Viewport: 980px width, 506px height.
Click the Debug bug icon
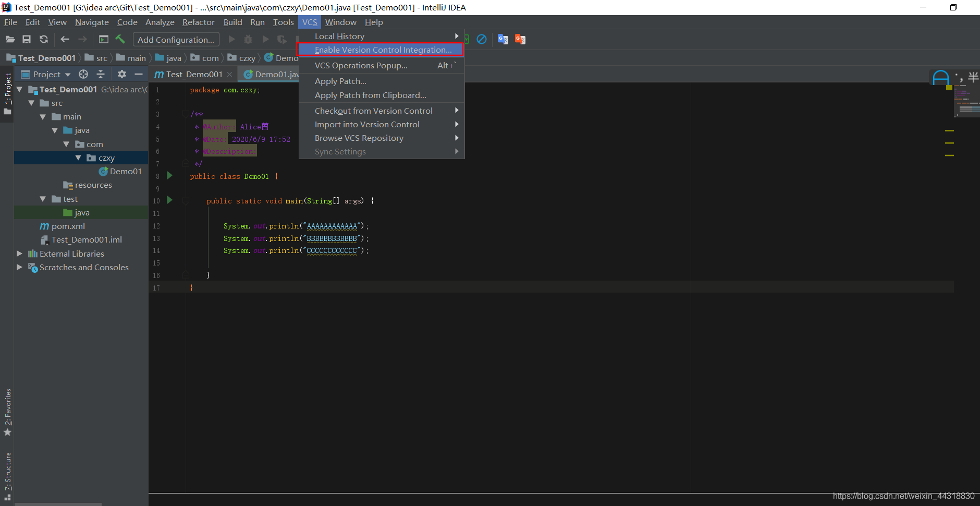click(248, 39)
